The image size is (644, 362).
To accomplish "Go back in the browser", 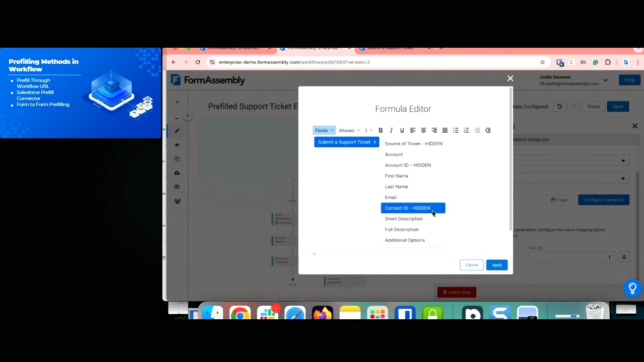I will (x=174, y=62).
